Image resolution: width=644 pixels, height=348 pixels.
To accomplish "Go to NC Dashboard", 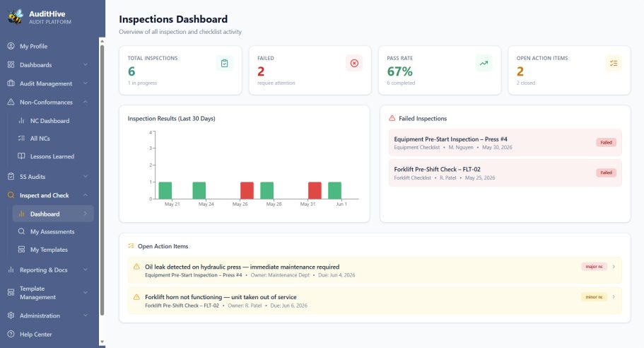I will point(49,120).
